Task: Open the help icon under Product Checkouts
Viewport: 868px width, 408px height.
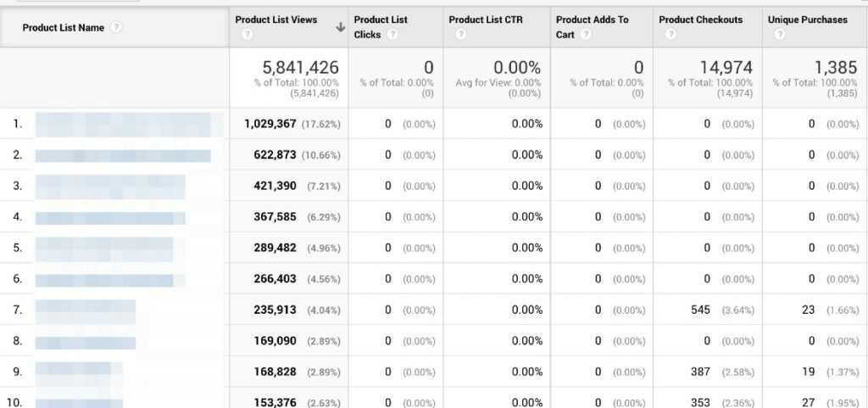Action: click(x=670, y=35)
